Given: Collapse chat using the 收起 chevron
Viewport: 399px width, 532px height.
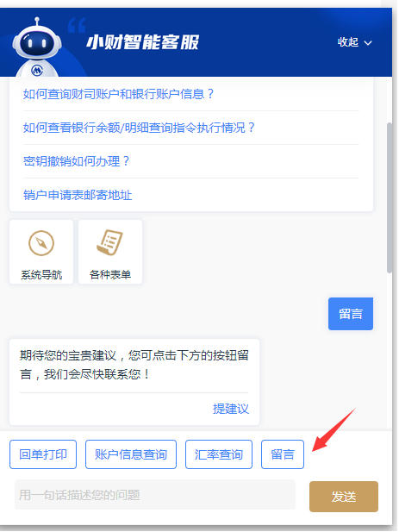Looking at the screenshot, I should (x=368, y=43).
